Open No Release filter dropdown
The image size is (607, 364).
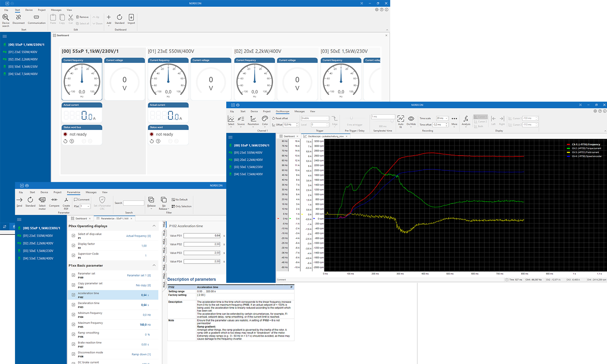(x=168, y=209)
